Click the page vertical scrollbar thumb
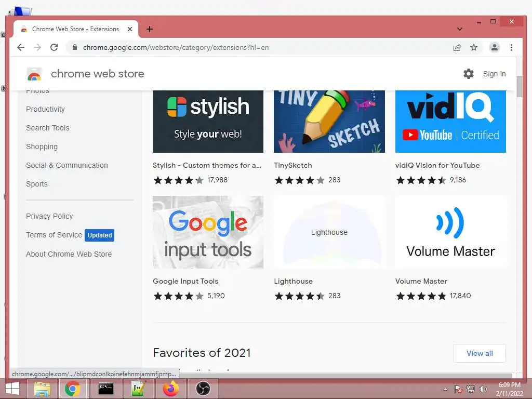This screenshot has width=532, height=399. 520,87
